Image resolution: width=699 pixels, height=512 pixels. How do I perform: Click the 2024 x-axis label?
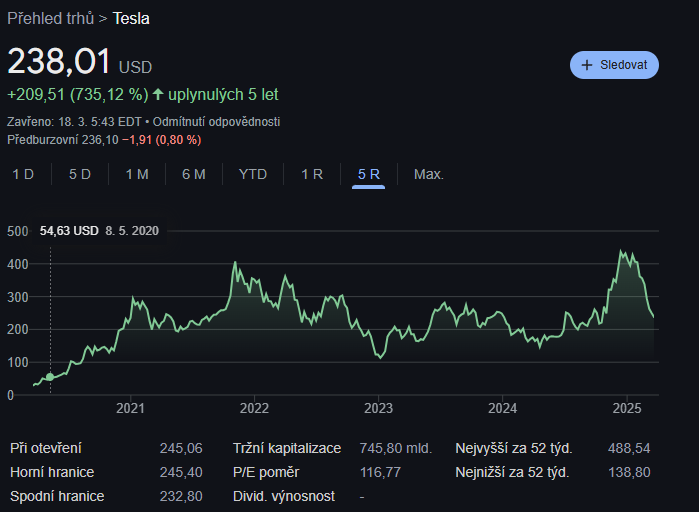click(x=502, y=408)
